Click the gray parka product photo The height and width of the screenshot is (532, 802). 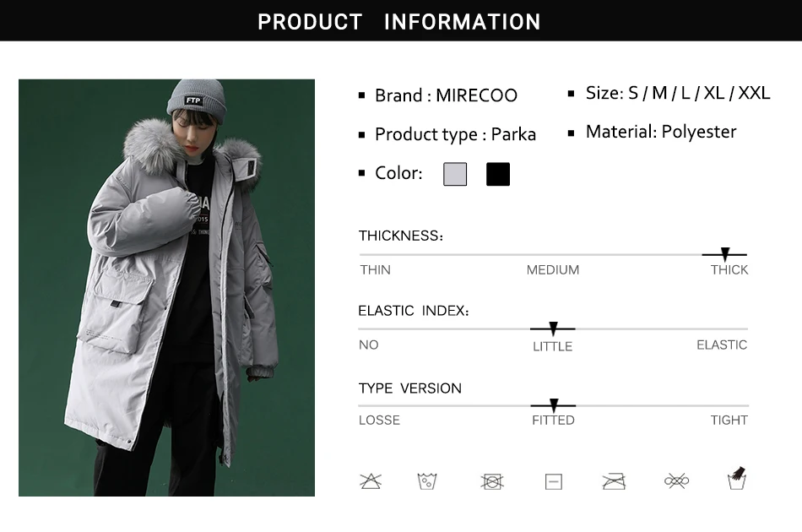pyautogui.click(x=166, y=288)
